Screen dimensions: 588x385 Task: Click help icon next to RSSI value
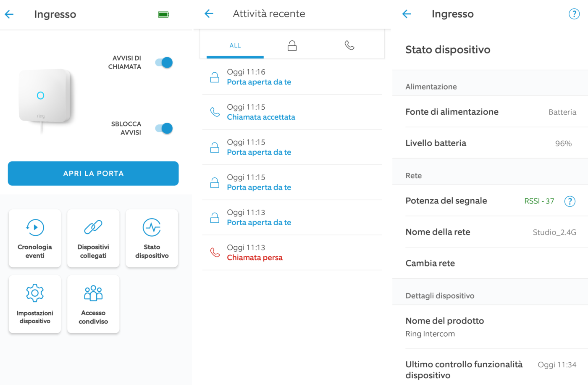pyautogui.click(x=570, y=201)
